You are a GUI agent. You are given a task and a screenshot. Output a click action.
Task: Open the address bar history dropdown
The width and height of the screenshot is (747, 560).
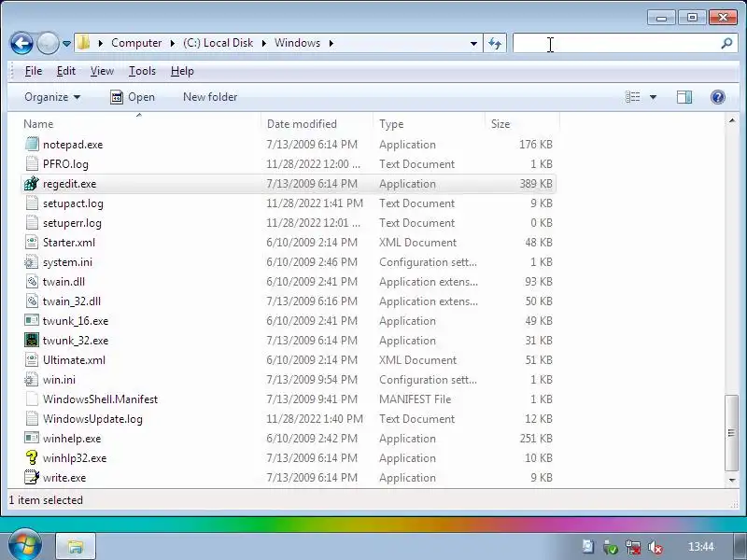[473, 44]
